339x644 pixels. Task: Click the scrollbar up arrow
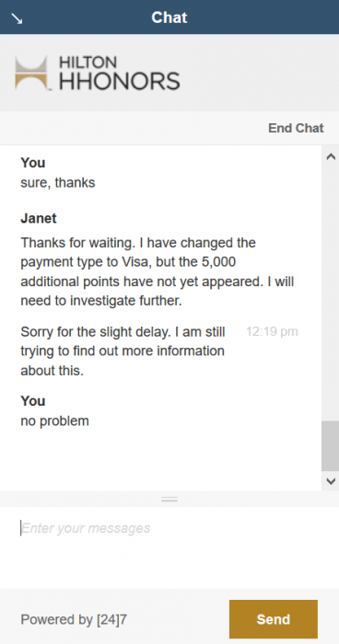pyautogui.click(x=331, y=157)
